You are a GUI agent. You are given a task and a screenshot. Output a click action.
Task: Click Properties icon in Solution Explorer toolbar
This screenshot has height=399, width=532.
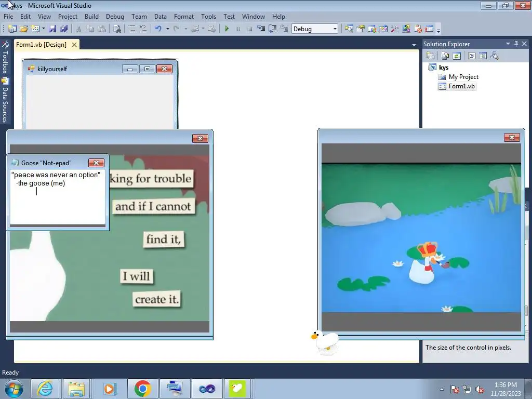(430, 56)
